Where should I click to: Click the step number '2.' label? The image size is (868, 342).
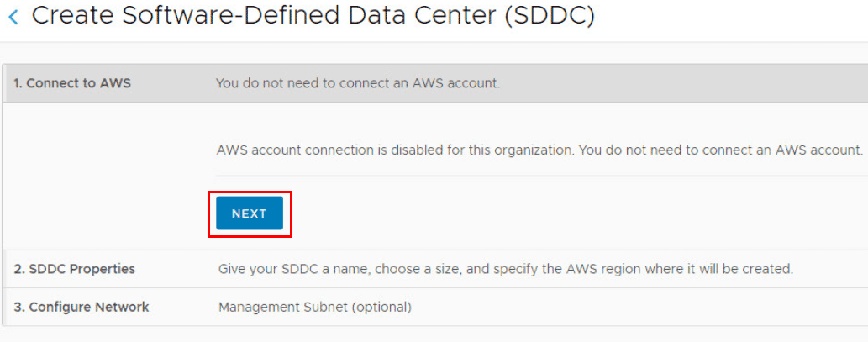18,269
